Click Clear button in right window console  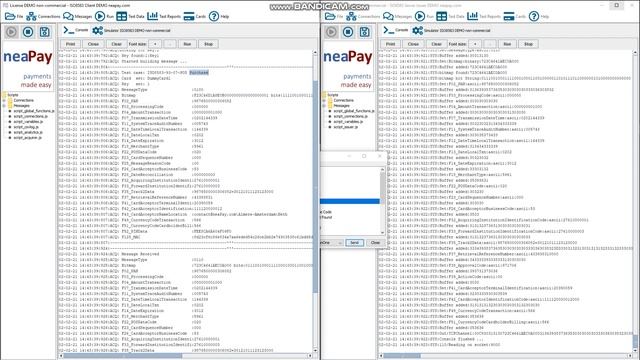[437, 44]
